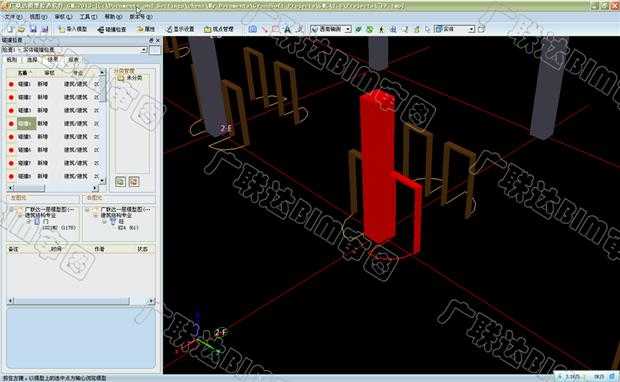Click the results list horizontal scrollbar right arrow
The image size is (620, 382).
[x=95, y=188]
